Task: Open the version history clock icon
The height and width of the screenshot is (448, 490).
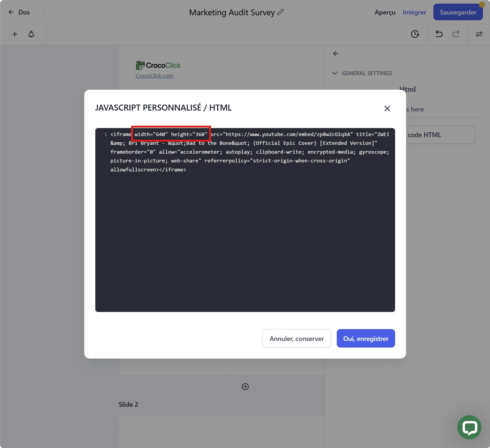Action: click(415, 34)
